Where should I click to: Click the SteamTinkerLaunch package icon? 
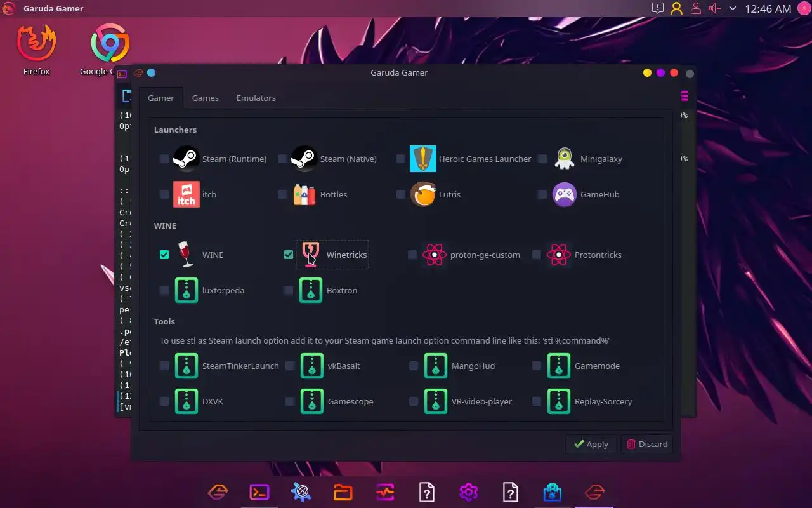pos(187,366)
